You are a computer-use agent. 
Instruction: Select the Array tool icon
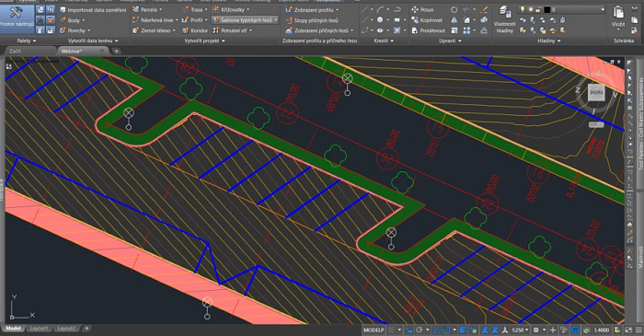click(x=466, y=30)
